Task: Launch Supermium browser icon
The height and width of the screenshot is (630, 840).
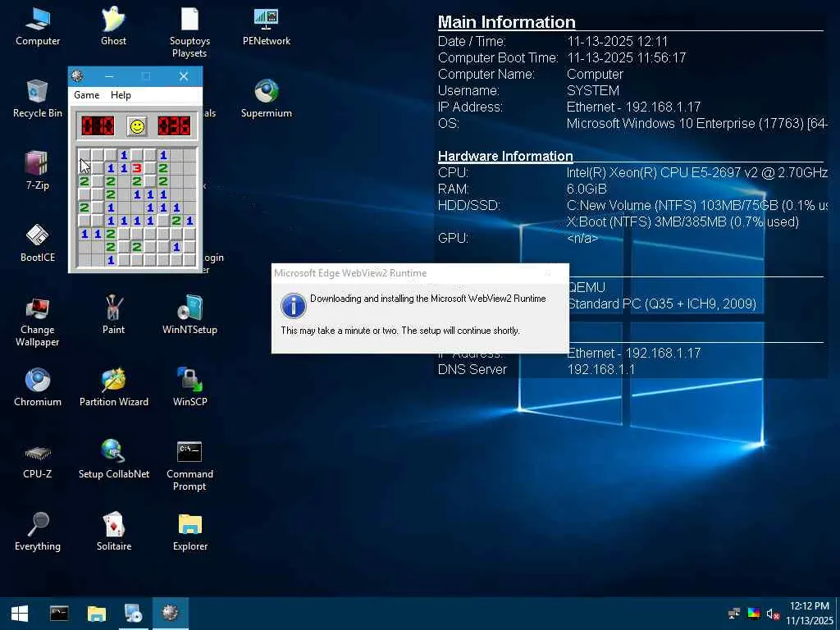Action: point(267,99)
